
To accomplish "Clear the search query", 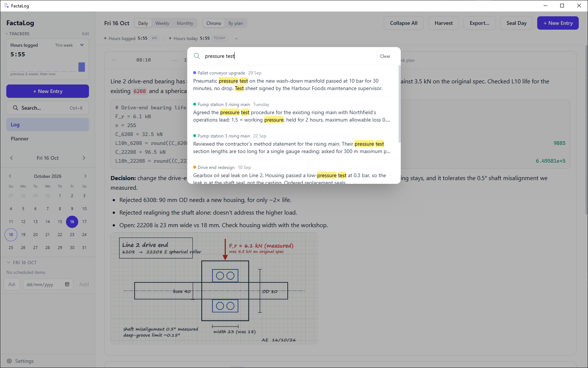I will coord(385,56).
